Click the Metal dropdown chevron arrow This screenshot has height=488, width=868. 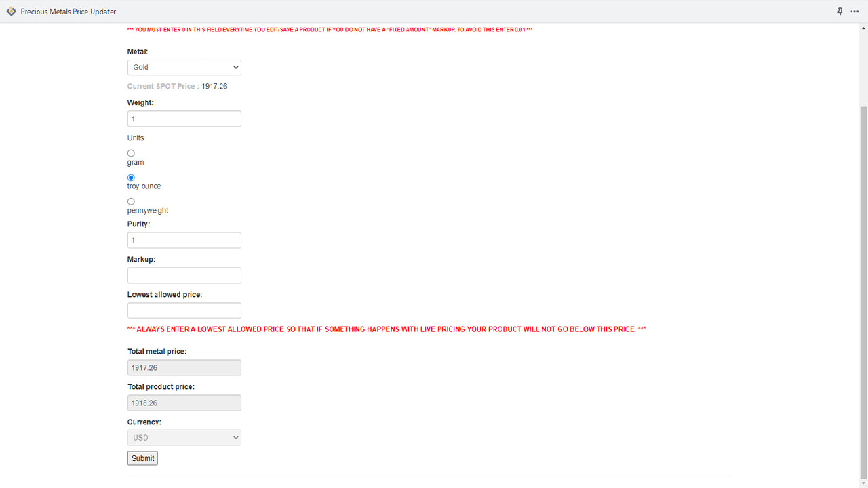235,67
